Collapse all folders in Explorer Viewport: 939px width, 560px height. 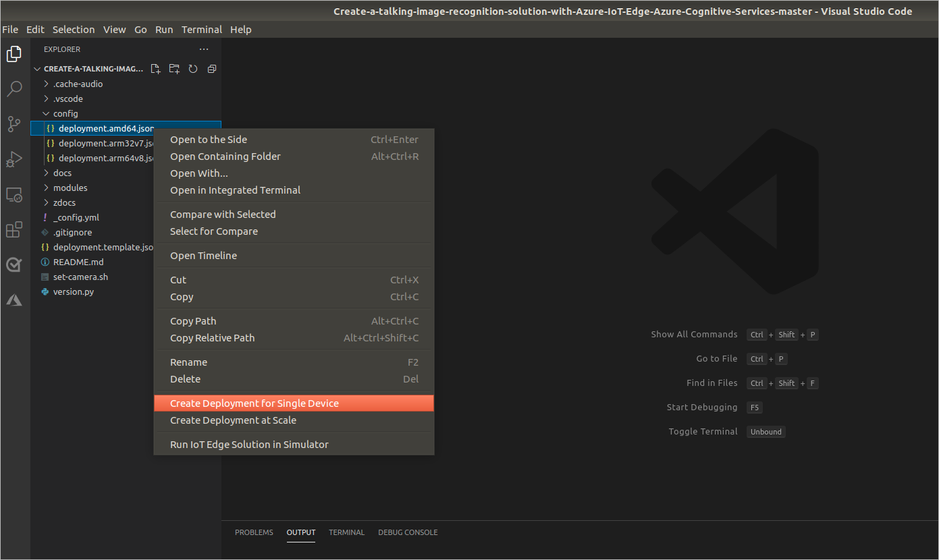(211, 69)
